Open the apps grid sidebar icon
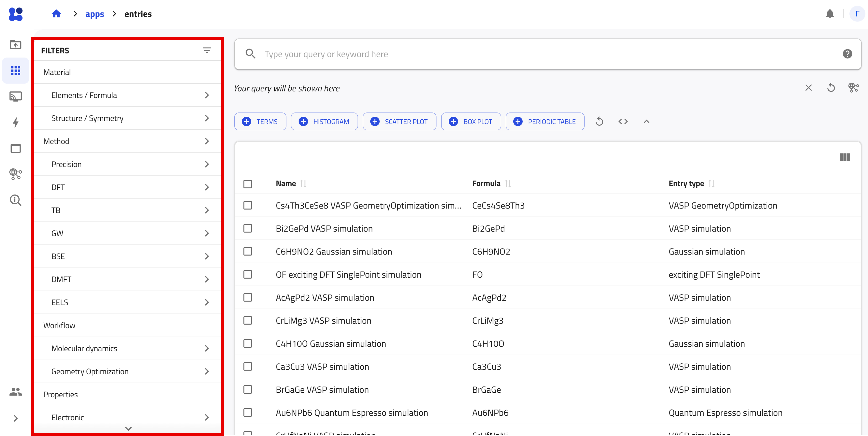This screenshot has height=436, width=868. point(16,70)
